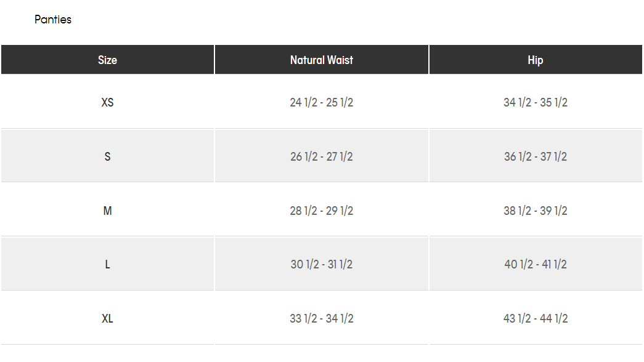644x362 pixels.
Task: Click the Hip column header
Action: click(x=536, y=60)
